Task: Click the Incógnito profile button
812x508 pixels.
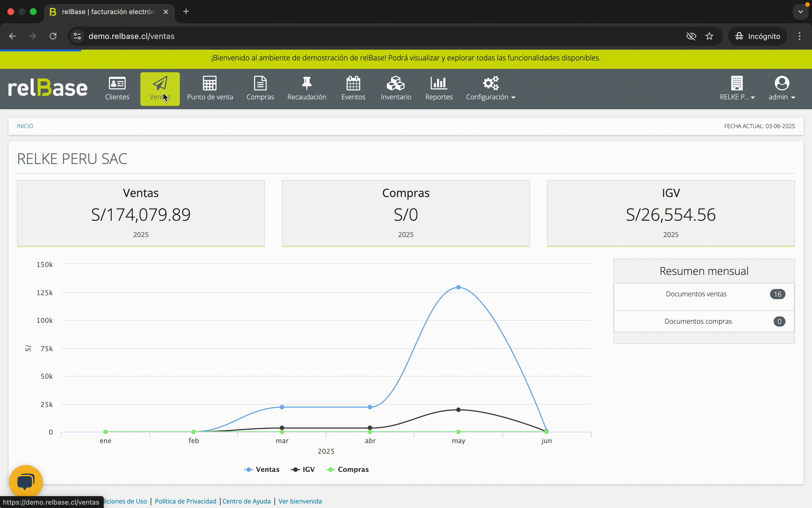Action: click(x=758, y=36)
